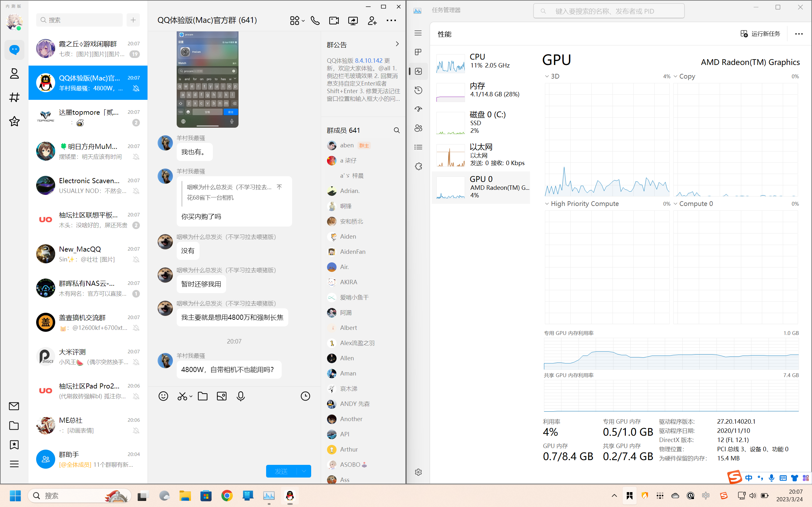Click the Run new task button
Viewport: 812px width, 507px height.
tap(761, 34)
